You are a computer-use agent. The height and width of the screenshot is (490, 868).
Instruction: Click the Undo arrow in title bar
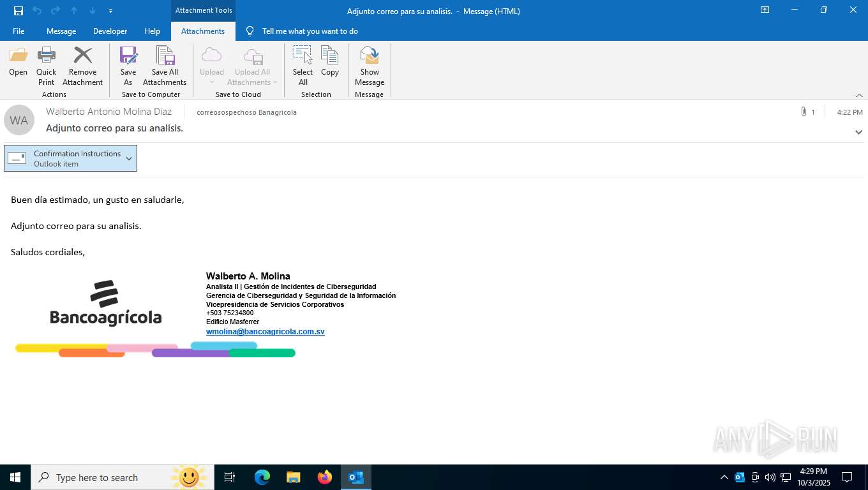pyautogui.click(x=37, y=11)
